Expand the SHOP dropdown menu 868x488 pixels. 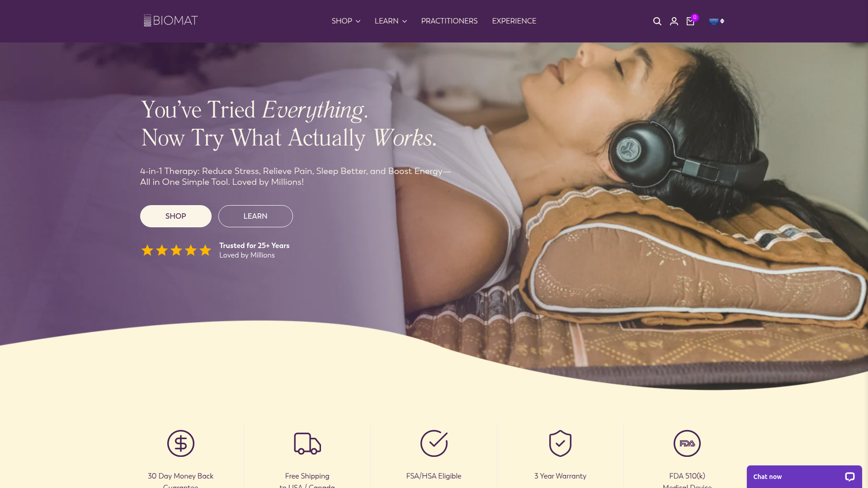[346, 21]
